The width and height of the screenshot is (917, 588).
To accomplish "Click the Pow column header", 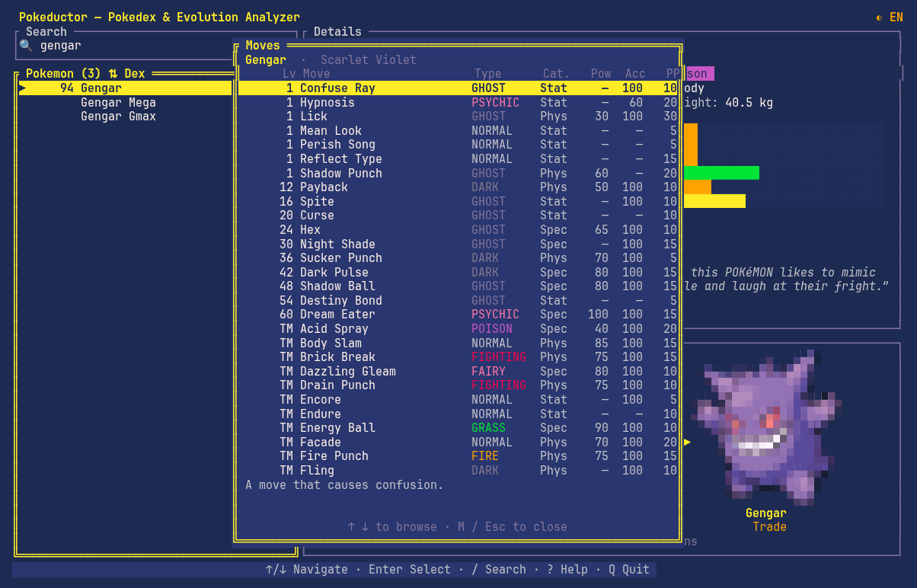I will click(x=601, y=74).
